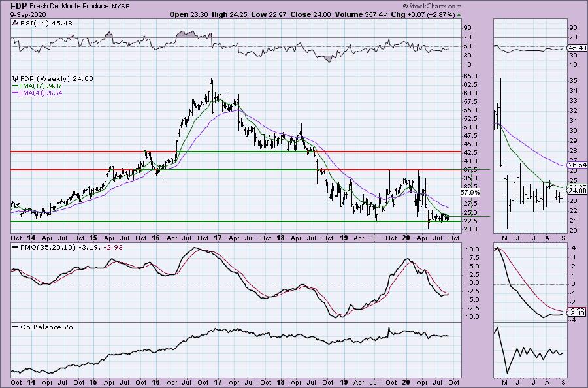Select the 'Fresh Del Monte Produce' company name

(x=69, y=7)
